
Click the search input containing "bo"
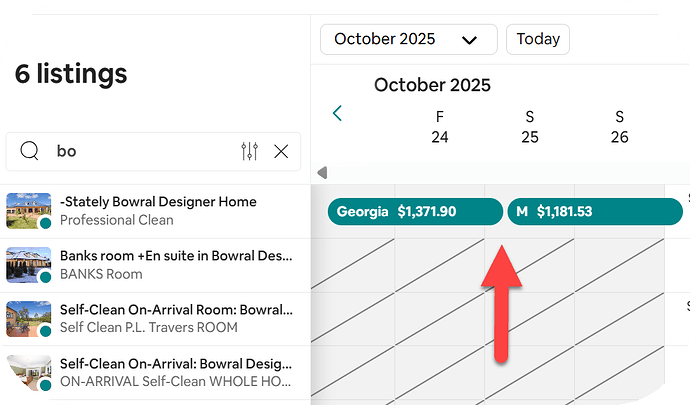coord(140,151)
